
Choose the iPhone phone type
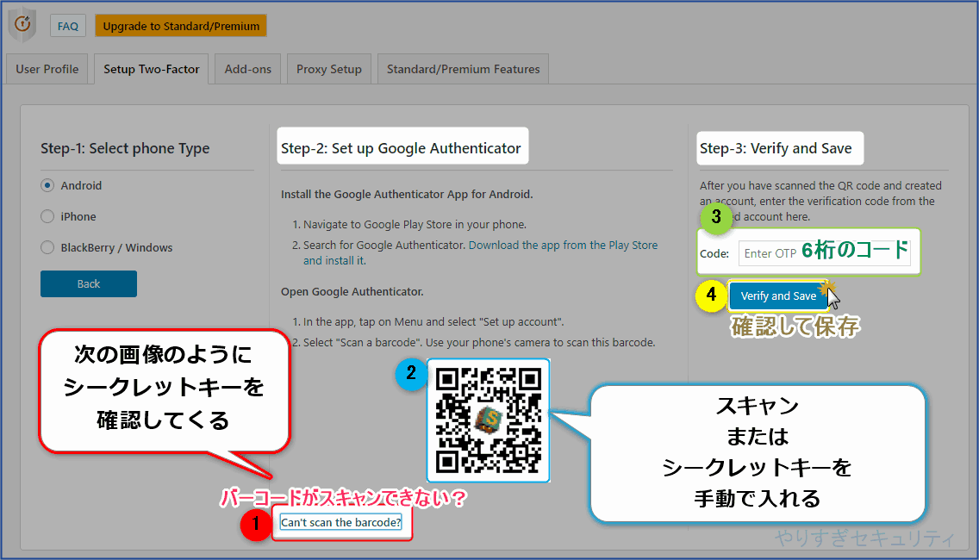[x=47, y=216]
